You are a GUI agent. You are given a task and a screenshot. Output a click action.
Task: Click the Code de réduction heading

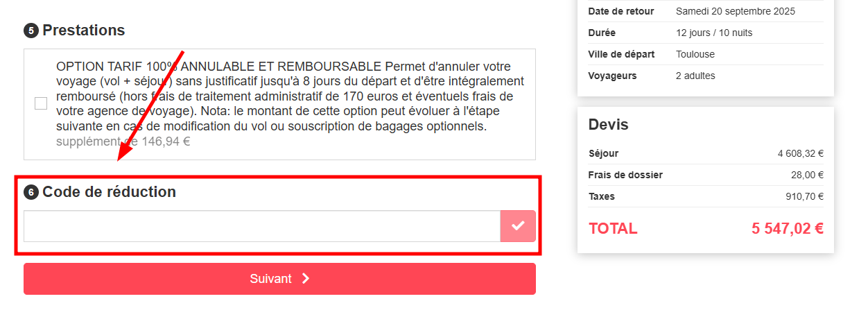(109, 192)
